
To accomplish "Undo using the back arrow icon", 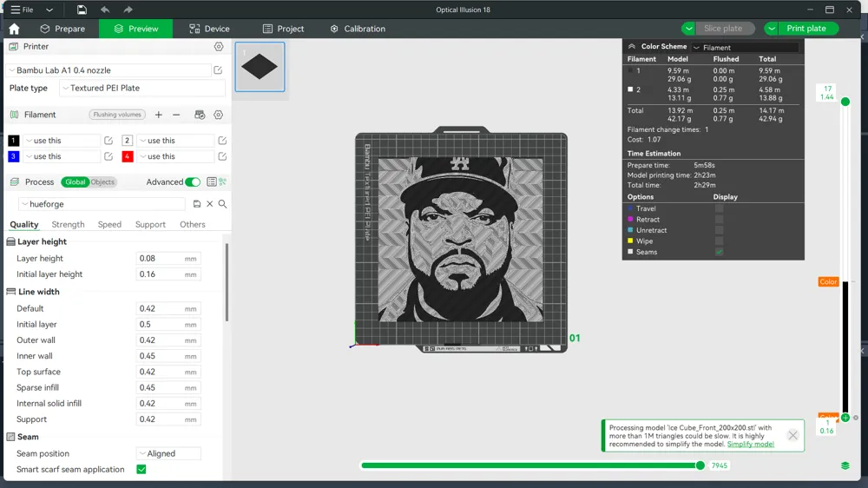I will tap(105, 10).
